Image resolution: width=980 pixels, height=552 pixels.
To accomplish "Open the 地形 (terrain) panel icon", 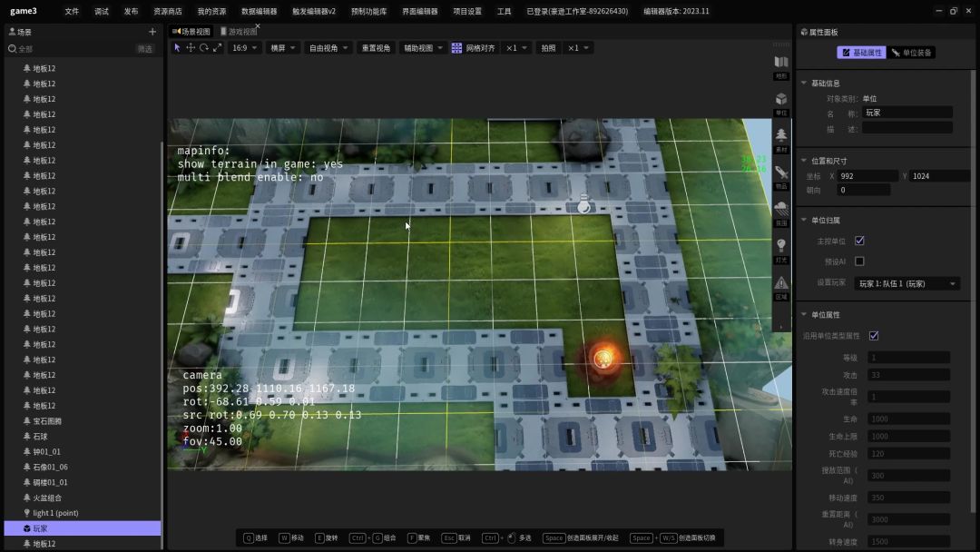I will (781, 64).
